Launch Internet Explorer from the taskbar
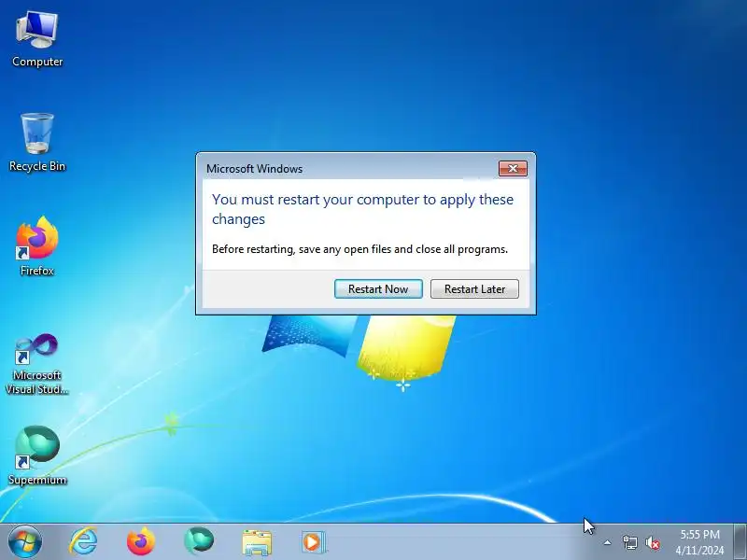Image resolution: width=747 pixels, height=560 pixels. (x=83, y=542)
